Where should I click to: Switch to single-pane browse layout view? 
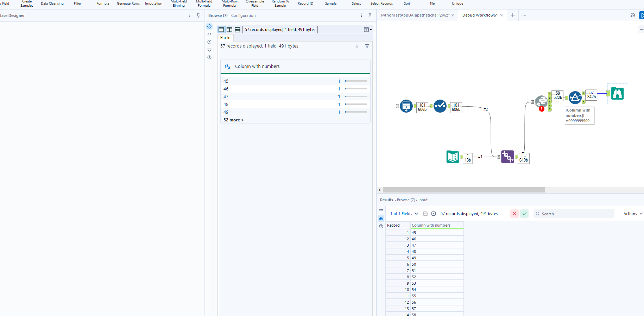[x=221, y=30]
